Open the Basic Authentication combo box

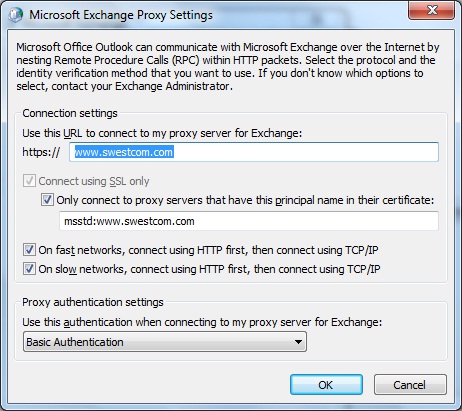[x=165, y=342]
